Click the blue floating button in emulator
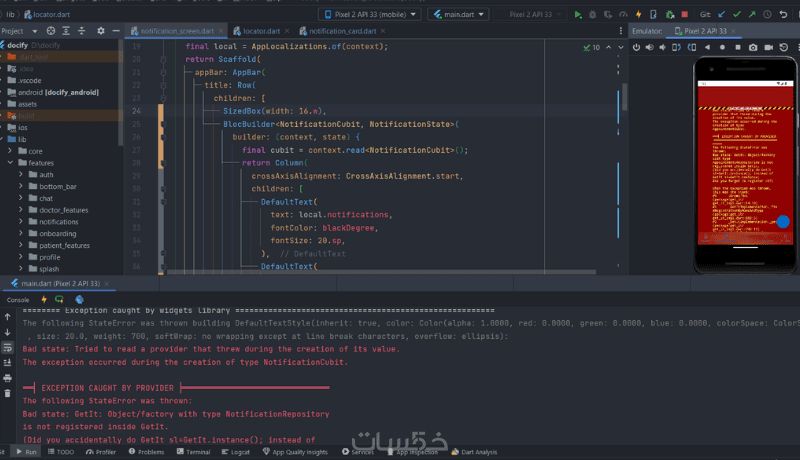Screen dimensions: 800x460 783,221
